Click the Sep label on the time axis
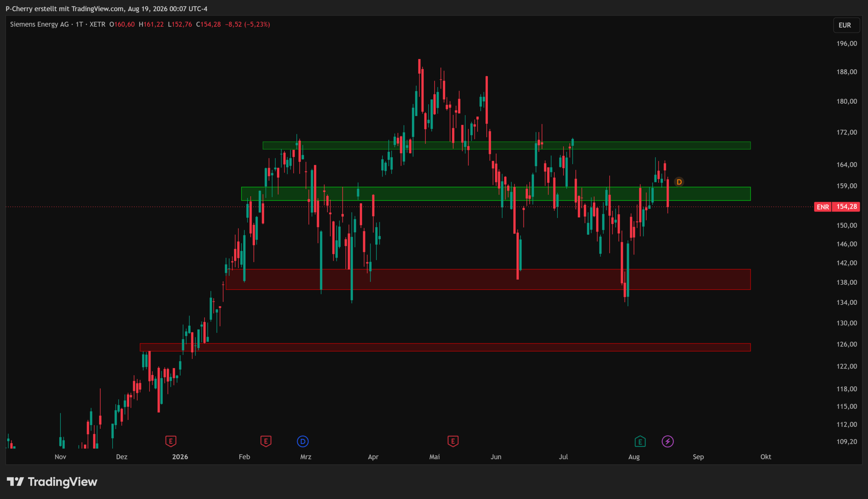The height and width of the screenshot is (499, 868). pyautogui.click(x=698, y=457)
